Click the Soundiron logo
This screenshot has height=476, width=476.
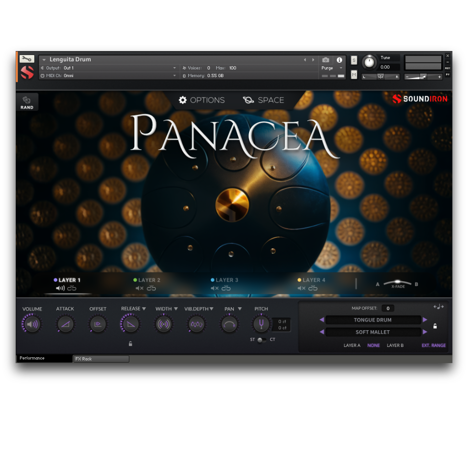[420, 99]
